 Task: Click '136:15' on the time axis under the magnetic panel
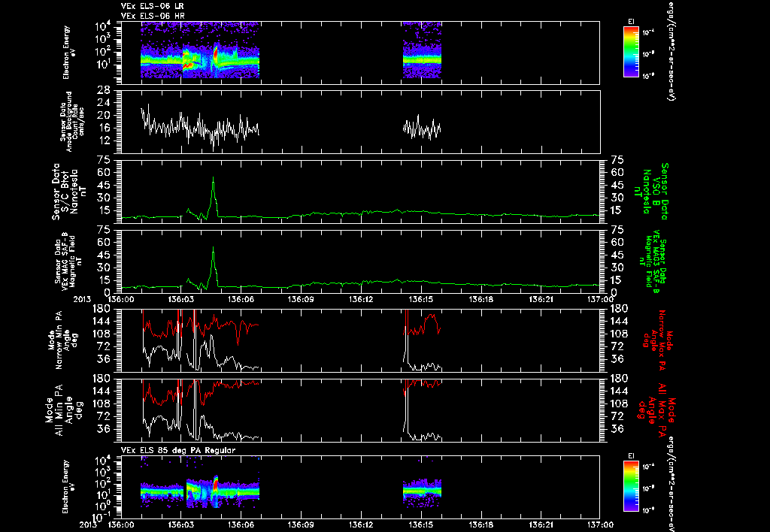420,299
